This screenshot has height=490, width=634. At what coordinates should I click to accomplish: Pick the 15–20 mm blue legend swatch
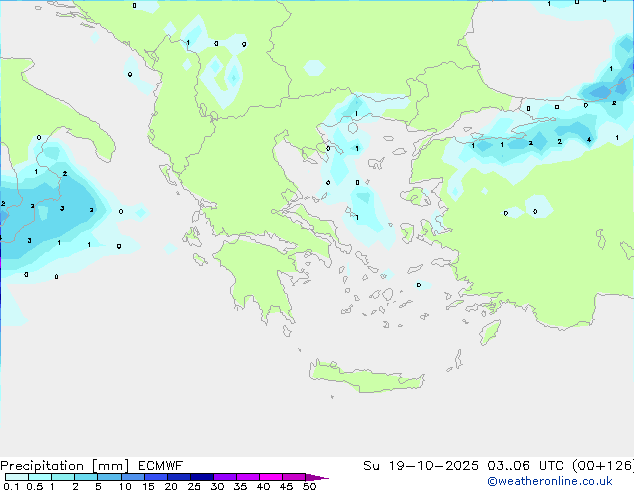[x=156, y=477]
